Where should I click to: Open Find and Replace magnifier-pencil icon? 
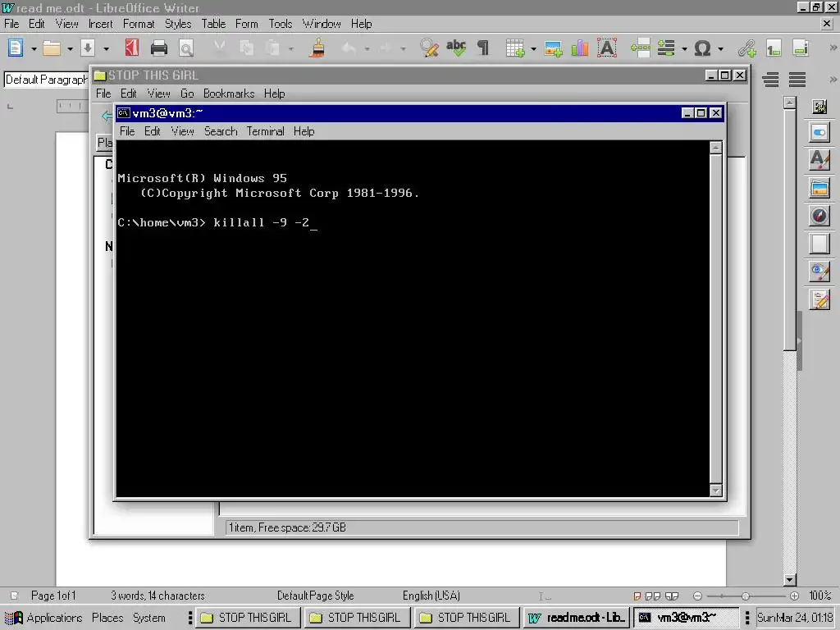[x=429, y=48]
